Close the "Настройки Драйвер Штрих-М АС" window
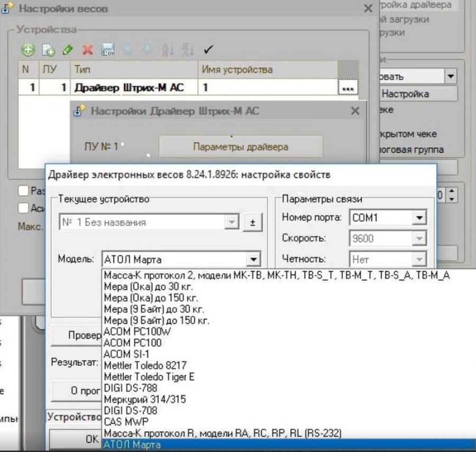This screenshot has height=452, width=476. click(x=355, y=111)
